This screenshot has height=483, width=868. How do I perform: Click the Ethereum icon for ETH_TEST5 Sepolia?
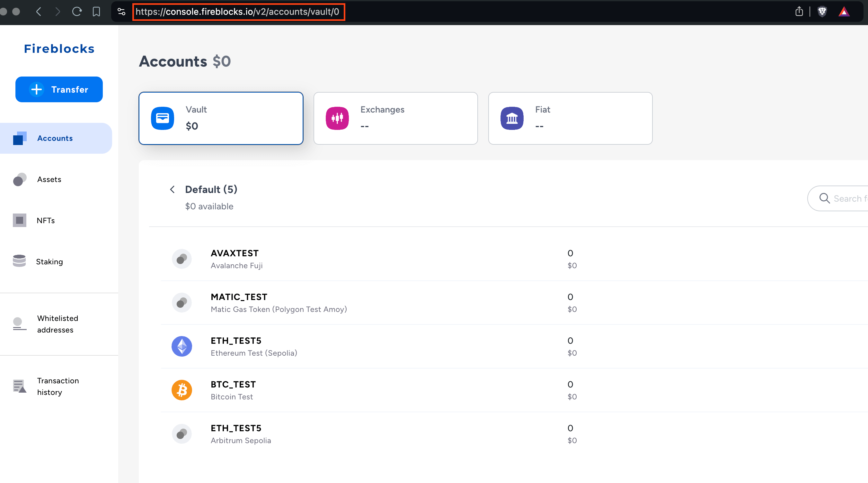click(182, 346)
